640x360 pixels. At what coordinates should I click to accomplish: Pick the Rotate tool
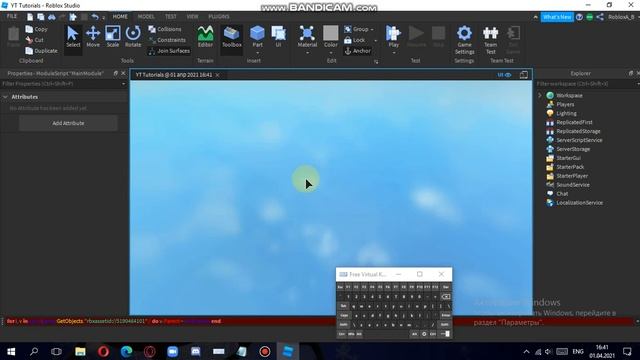pyautogui.click(x=133, y=37)
